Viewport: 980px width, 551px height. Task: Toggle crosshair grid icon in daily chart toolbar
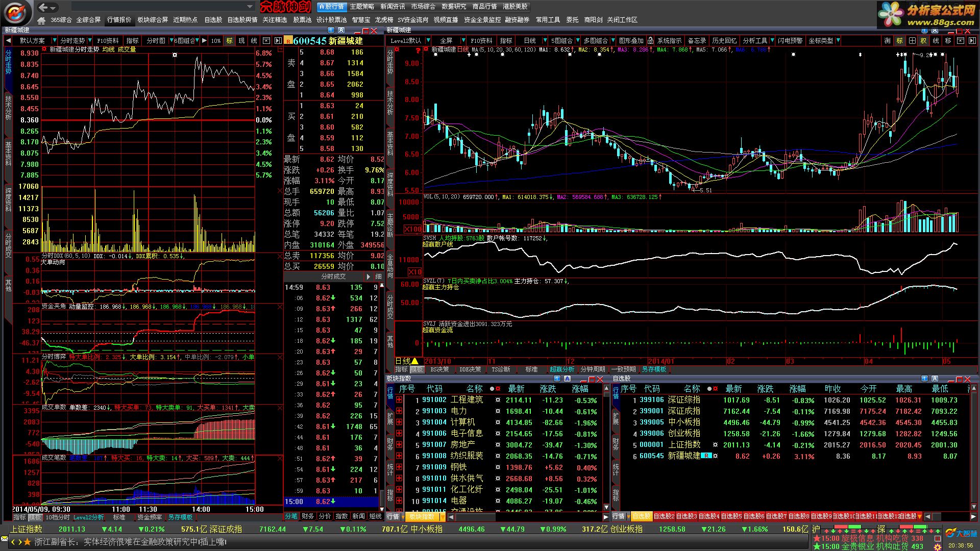tap(912, 41)
